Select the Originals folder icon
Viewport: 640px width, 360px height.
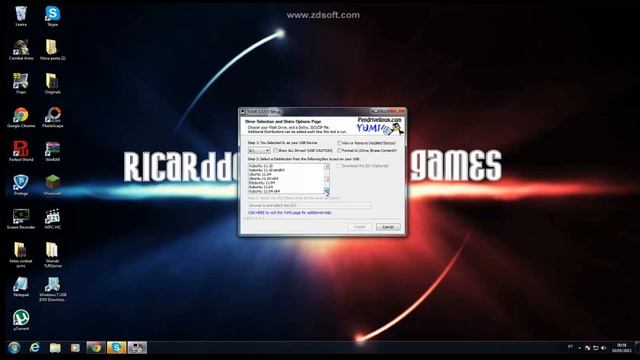coord(52,84)
